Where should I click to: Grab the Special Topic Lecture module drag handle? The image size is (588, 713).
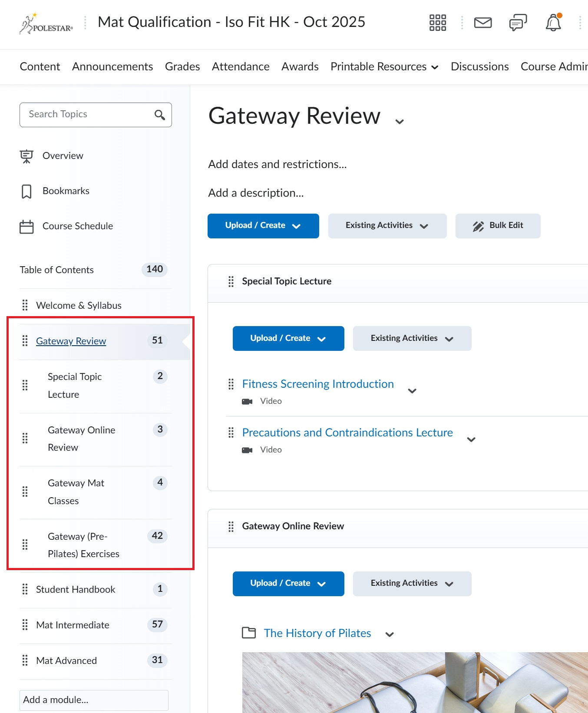tap(231, 281)
